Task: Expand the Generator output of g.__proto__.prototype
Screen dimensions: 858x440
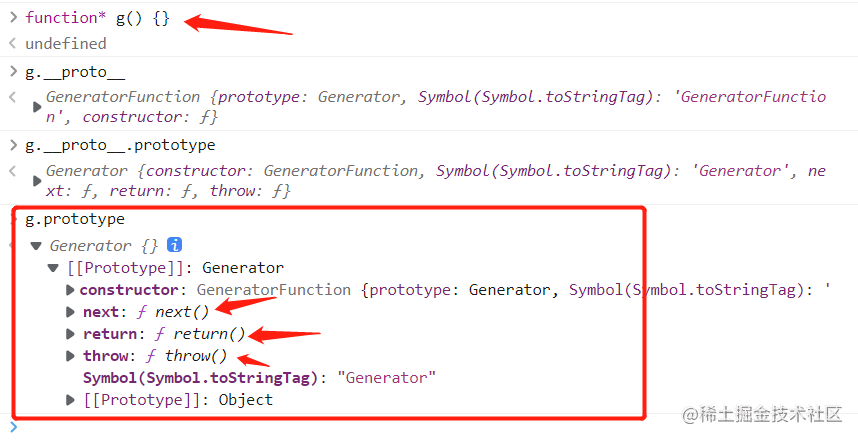Action: (x=37, y=181)
